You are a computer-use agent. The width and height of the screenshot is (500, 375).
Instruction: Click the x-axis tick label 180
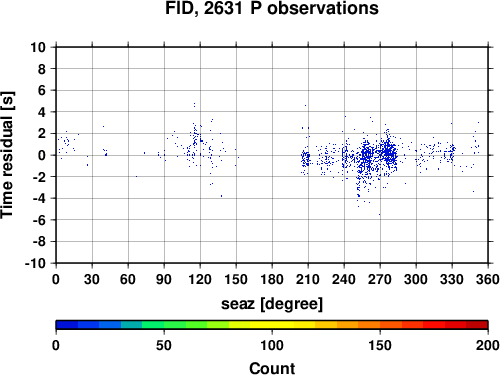pyautogui.click(x=272, y=279)
